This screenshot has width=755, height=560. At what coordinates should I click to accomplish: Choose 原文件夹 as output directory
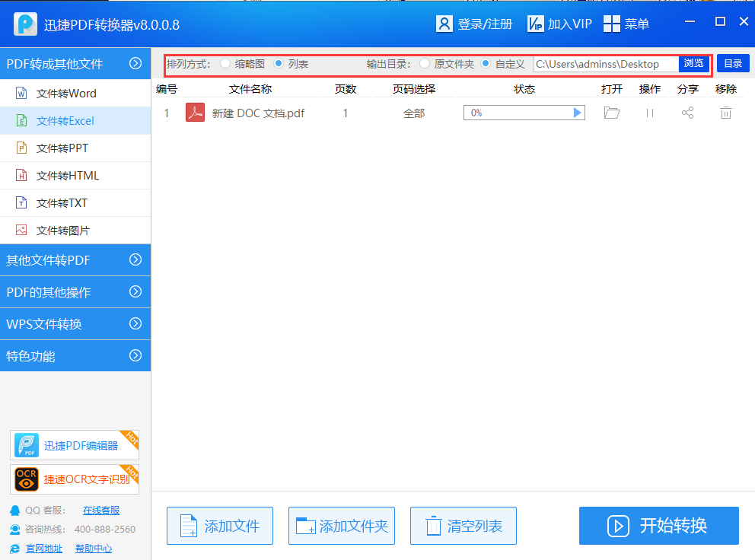425,64
